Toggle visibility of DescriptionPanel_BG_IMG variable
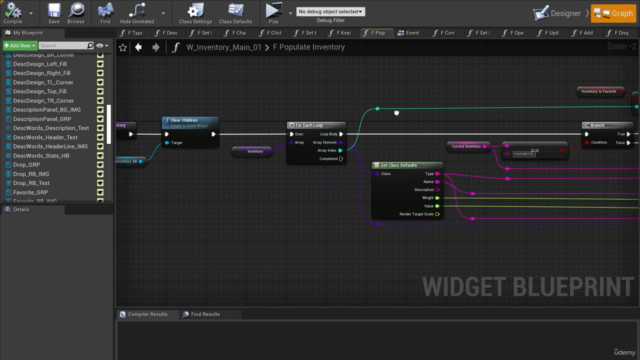The height and width of the screenshot is (360, 640). [x=100, y=110]
